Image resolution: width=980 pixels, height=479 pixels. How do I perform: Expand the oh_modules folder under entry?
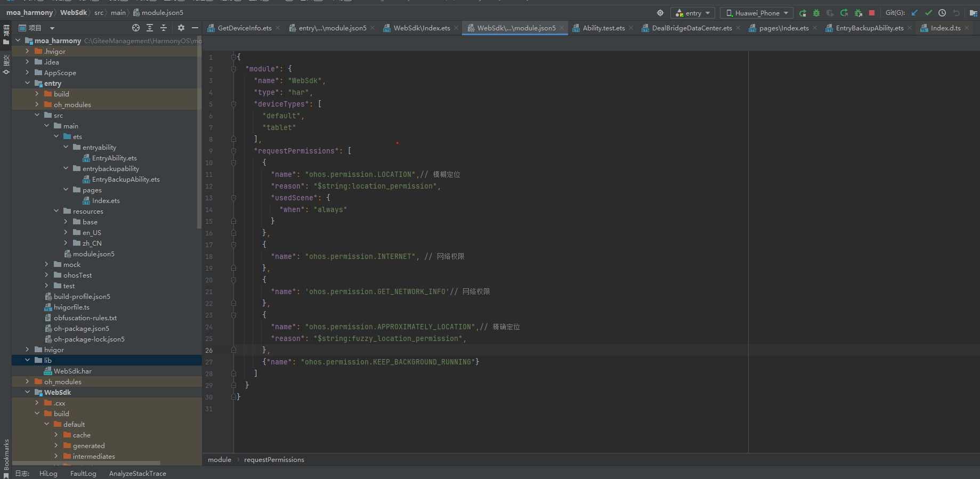[37, 104]
